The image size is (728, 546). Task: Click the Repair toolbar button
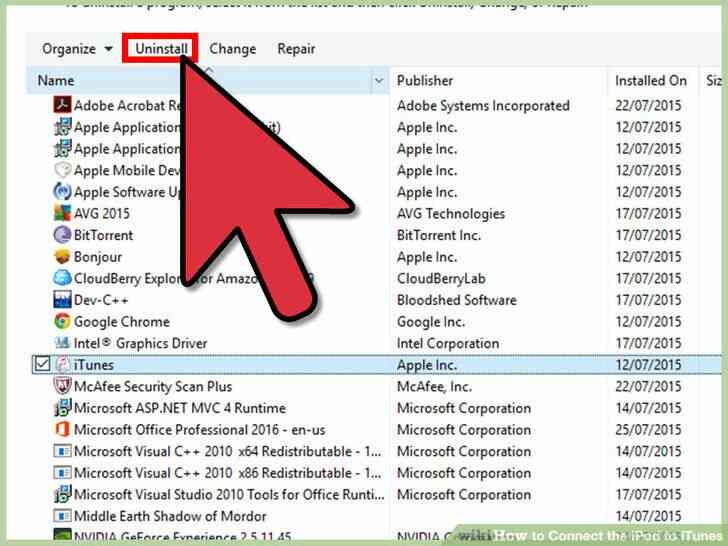pyautogui.click(x=296, y=48)
